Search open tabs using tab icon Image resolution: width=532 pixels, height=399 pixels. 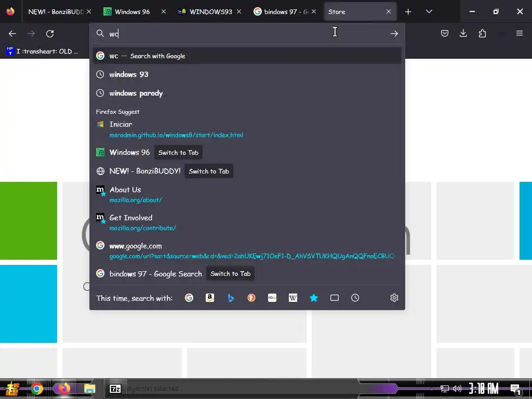coord(335,298)
